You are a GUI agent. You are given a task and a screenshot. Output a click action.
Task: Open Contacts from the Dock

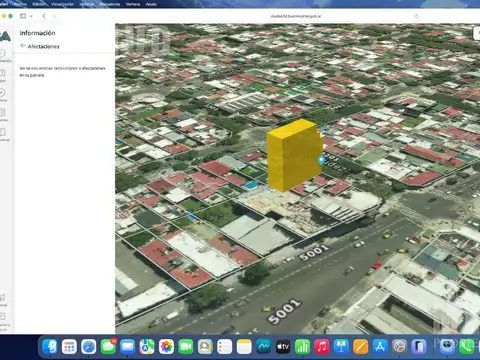coord(205,347)
